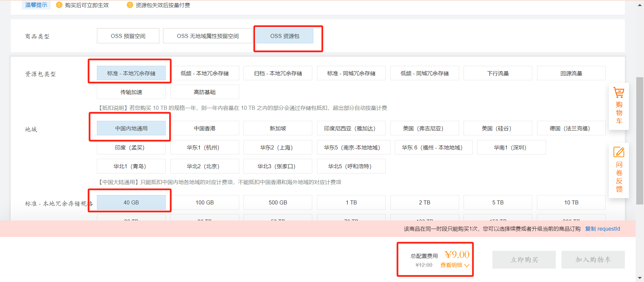Viewport: 644px width, 282px height.
Task: Click the ¥9.00 total price
Action: pyautogui.click(x=457, y=254)
